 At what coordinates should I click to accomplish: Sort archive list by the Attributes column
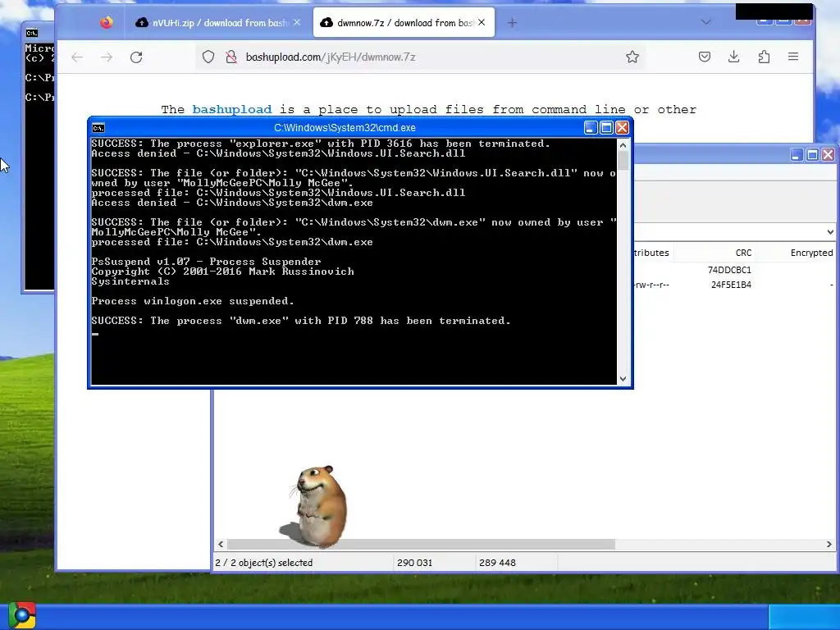click(x=652, y=253)
